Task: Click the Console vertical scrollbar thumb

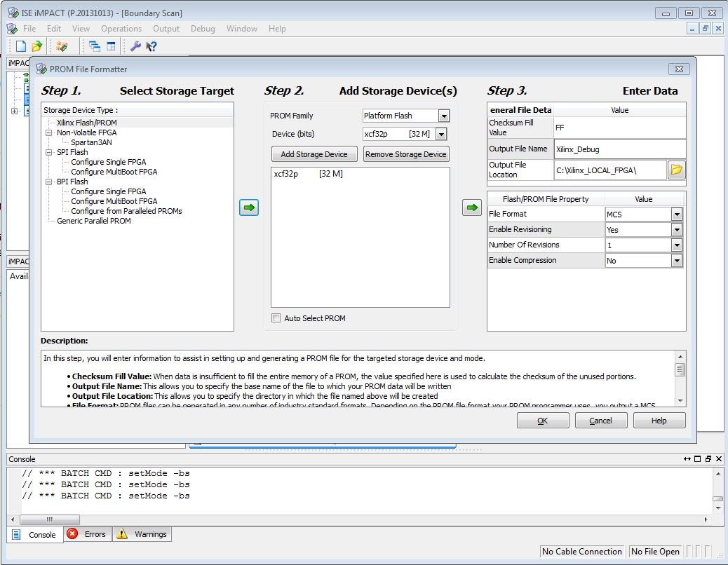Action: (717, 498)
